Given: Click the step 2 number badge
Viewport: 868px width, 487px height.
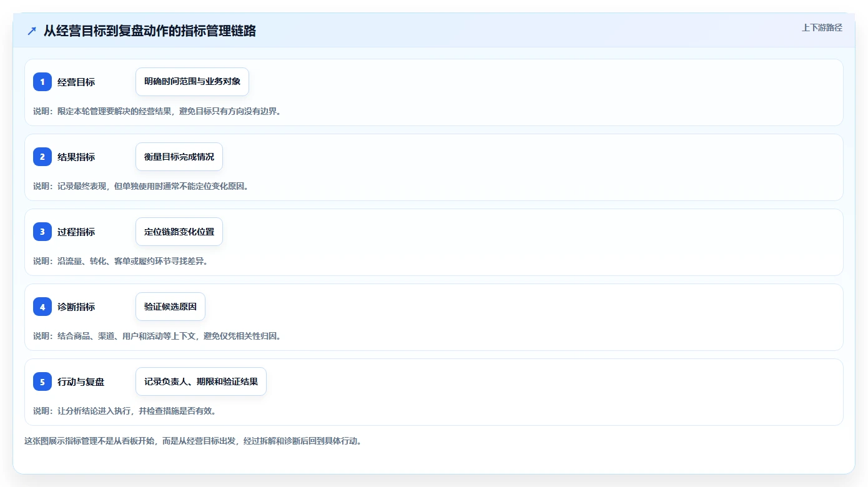Looking at the screenshot, I should click(x=42, y=157).
